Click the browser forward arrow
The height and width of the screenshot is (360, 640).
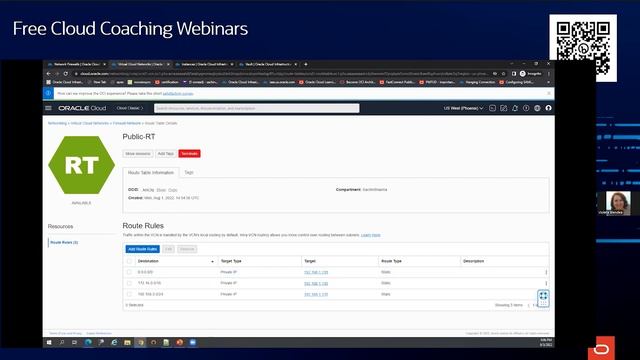(x=57, y=74)
